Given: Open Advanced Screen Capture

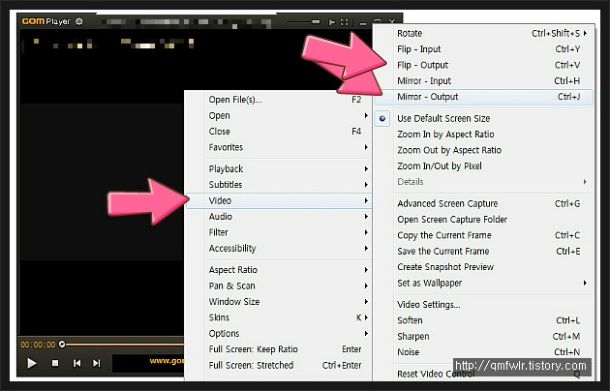Looking at the screenshot, I should 484,203.
